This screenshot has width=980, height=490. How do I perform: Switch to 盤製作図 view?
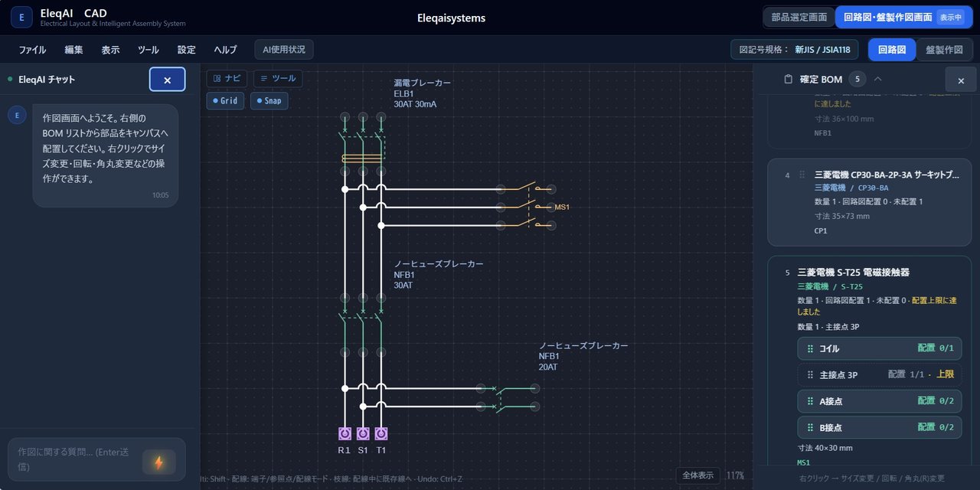pyautogui.click(x=944, y=50)
